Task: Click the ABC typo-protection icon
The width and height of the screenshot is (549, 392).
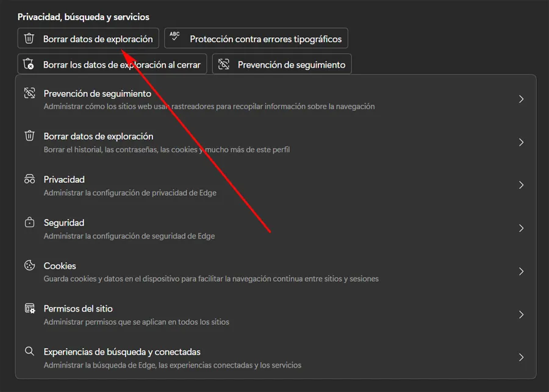Action: point(174,38)
